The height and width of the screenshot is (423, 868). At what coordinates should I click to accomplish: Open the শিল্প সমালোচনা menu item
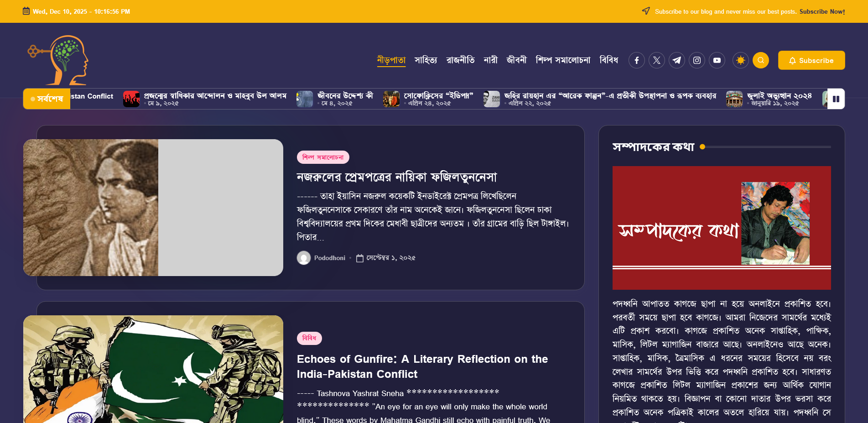563,60
